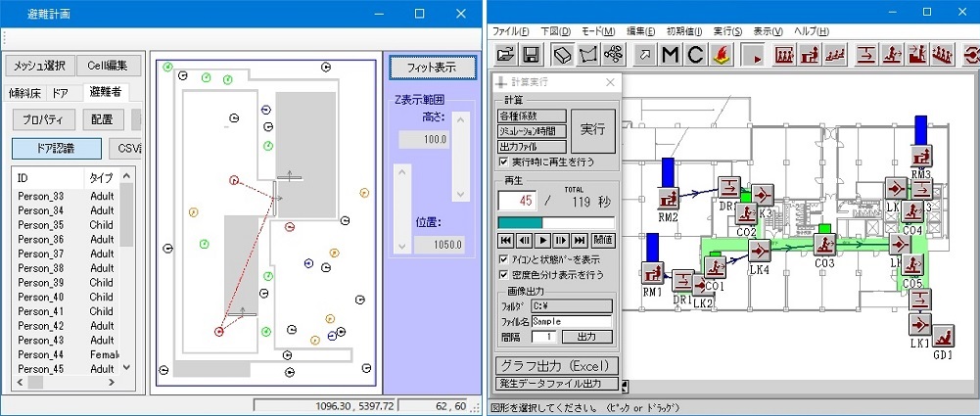The height and width of the screenshot is (416, 980).
Task: Click the RM3 room node on map
Action: [x=920, y=155]
